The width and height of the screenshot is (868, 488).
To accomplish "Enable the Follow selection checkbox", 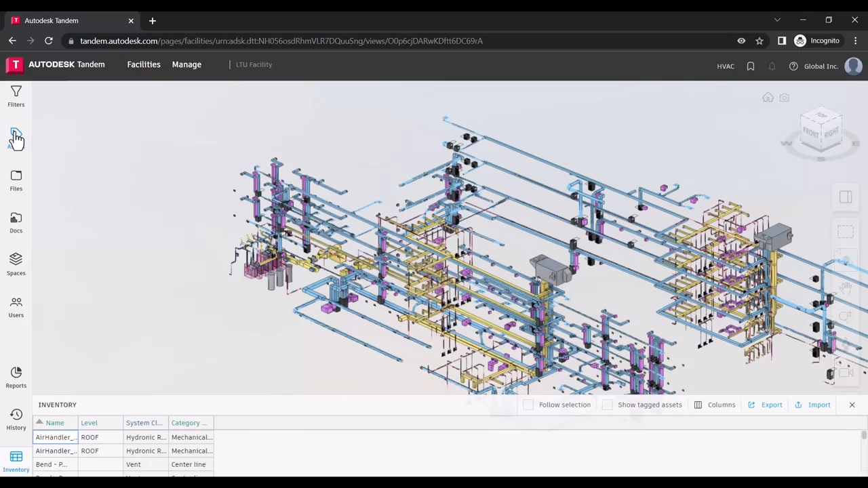I will point(528,405).
